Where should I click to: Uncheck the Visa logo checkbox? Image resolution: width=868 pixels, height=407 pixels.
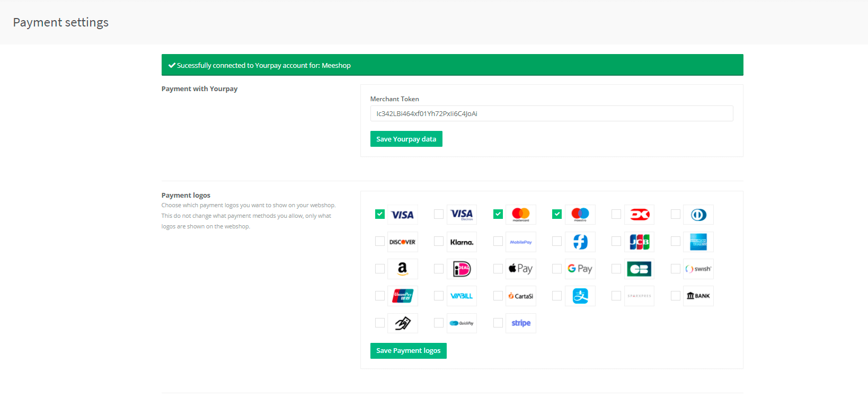379,214
